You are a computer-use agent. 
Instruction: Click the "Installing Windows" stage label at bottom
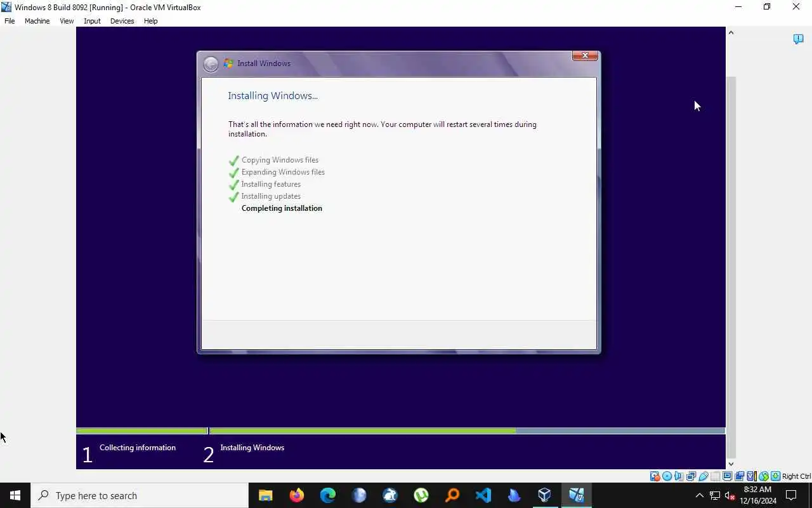tap(252, 448)
